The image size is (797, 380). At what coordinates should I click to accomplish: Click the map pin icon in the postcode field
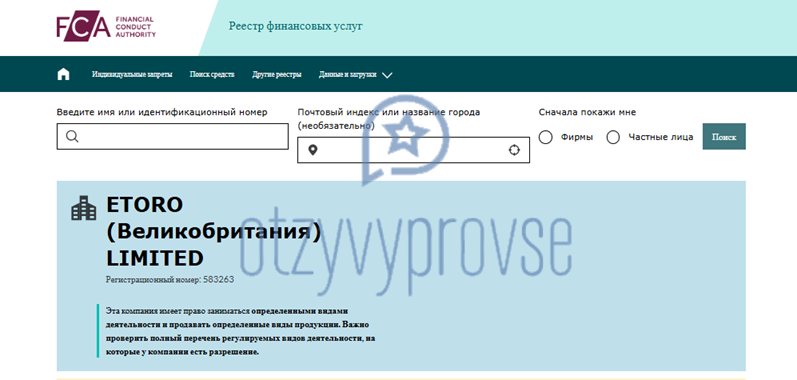313,150
